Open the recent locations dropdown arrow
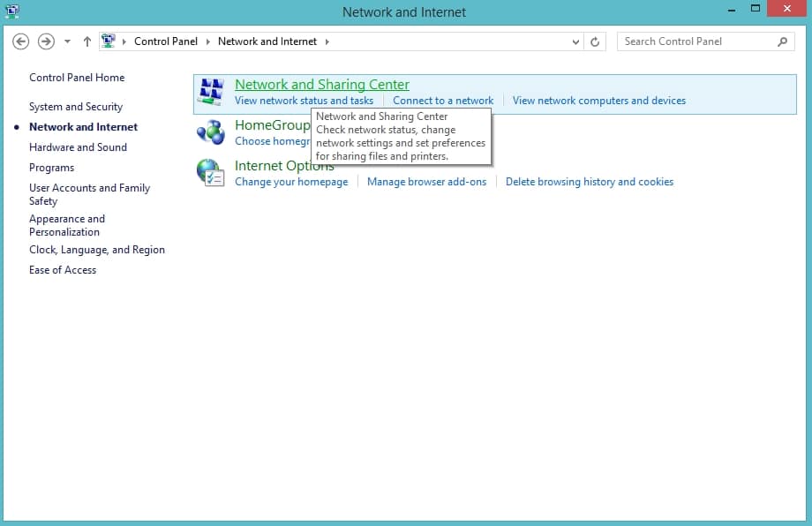Screen dimensions: 812x526 (x=67, y=41)
